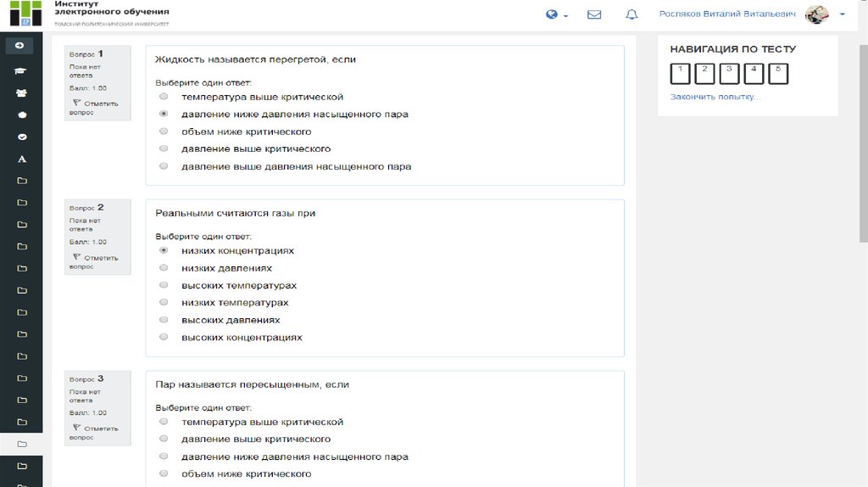Open notifications bell icon

coord(632,14)
